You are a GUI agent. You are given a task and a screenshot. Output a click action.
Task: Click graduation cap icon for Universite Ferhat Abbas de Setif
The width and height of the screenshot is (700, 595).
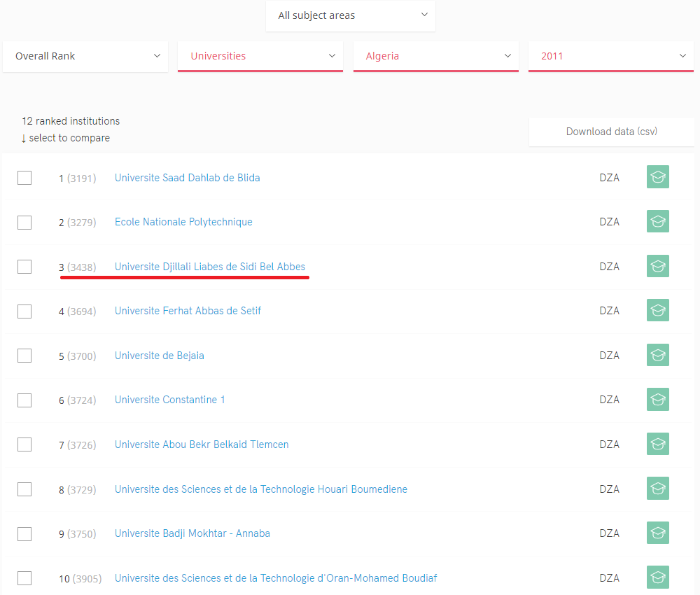pos(657,310)
